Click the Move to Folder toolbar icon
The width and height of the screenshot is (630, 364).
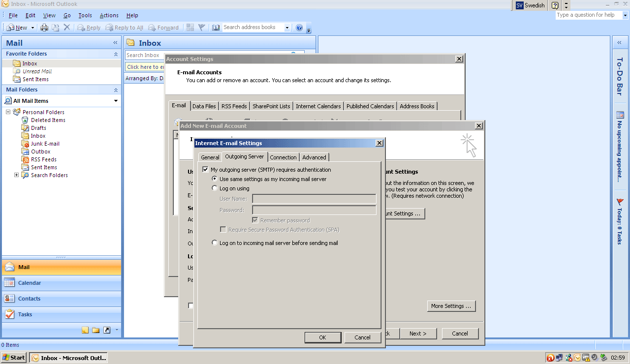point(56,28)
